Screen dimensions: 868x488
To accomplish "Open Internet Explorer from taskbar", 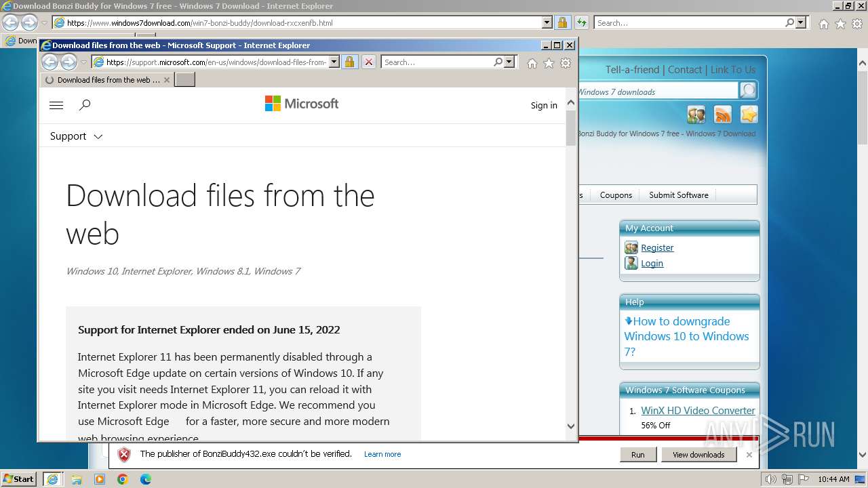I will [52, 479].
